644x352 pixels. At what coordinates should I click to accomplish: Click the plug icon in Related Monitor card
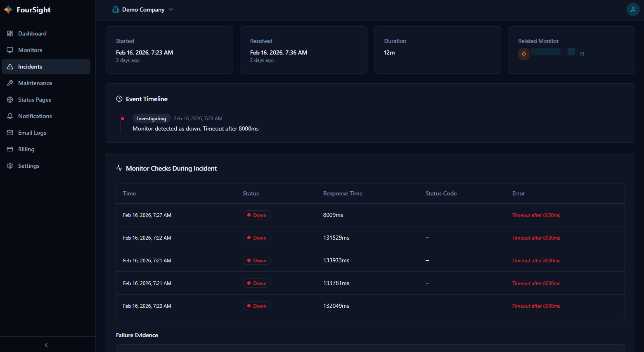point(523,54)
